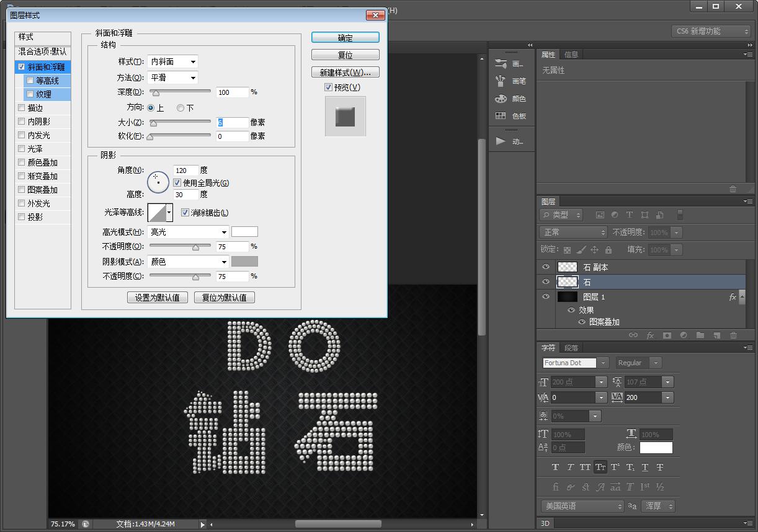The height and width of the screenshot is (532, 758).
Task: Hide the 石 副本 layer
Action: tap(546, 267)
